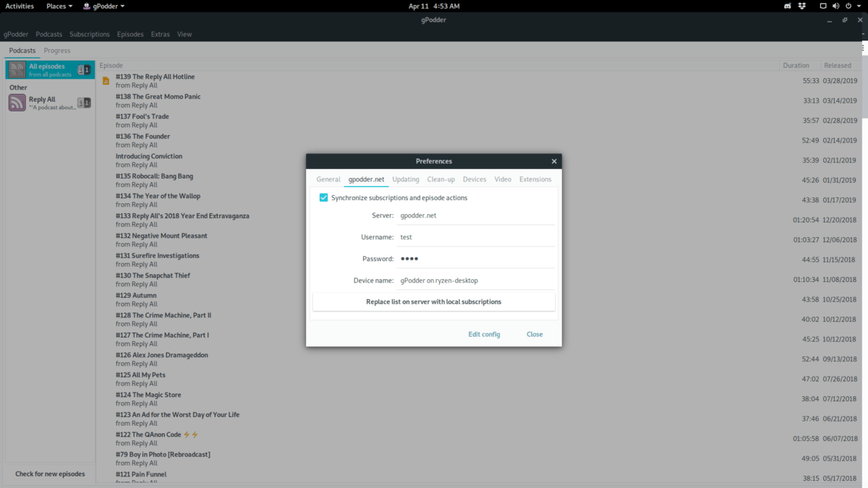Select episode #122 The QAnon Code

[479, 439]
